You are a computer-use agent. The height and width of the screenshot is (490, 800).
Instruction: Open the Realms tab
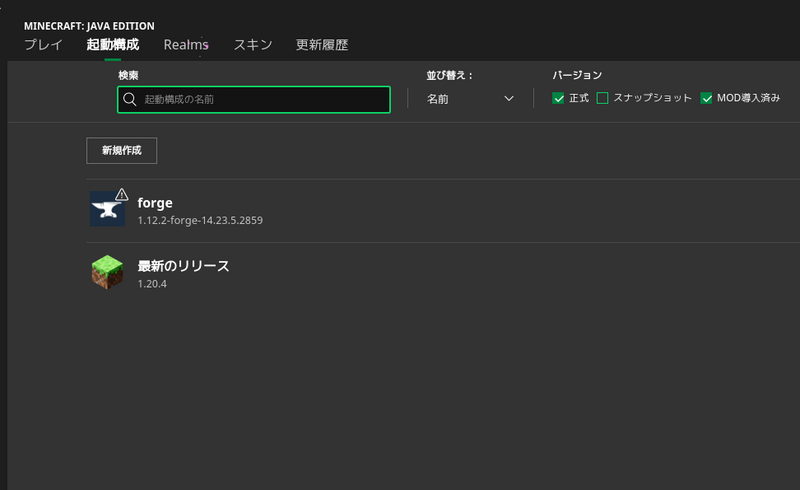tap(186, 45)
